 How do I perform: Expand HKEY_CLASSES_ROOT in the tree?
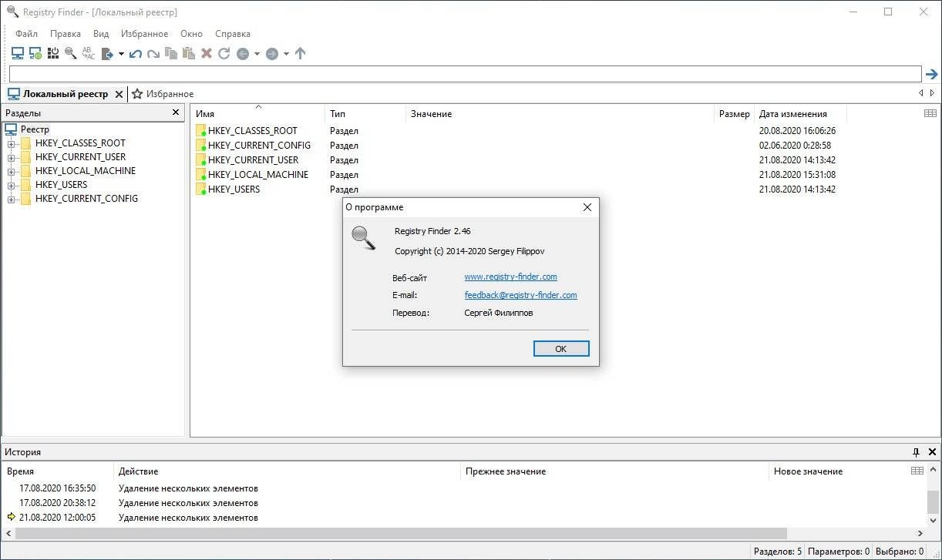click(12, 143)
